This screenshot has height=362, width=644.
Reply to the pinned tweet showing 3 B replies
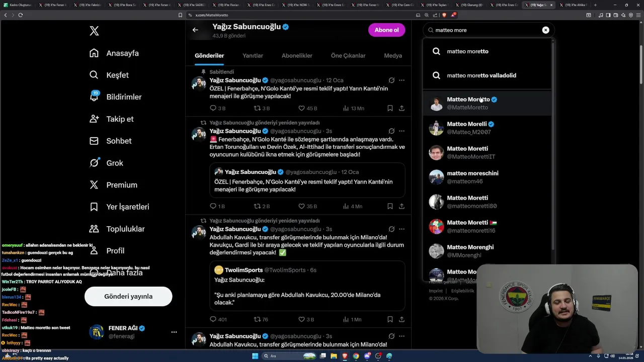(217, 108)
